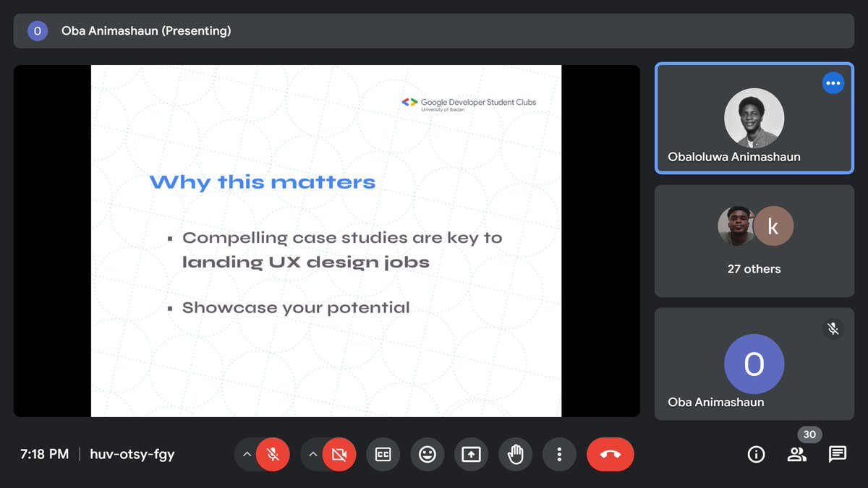Expand video device options chevron
The width and height of the screenshot is (868, 488).
coord(312,454)
